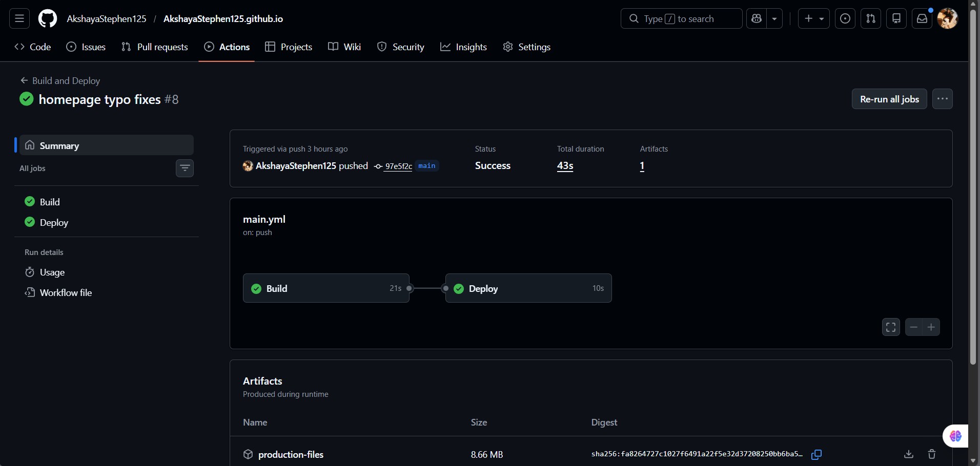Copy the sha256 digest
This screenshot has width=980, height=466.
[x=816, y=454]
